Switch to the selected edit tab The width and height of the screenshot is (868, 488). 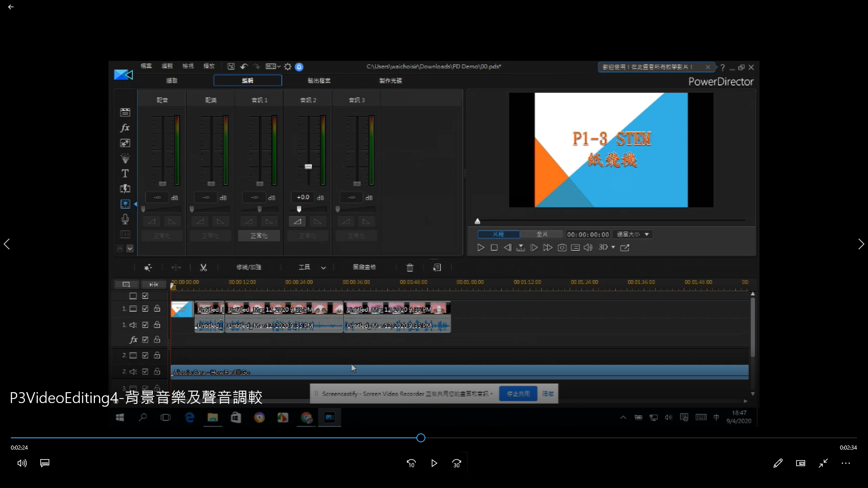(248, 81)
